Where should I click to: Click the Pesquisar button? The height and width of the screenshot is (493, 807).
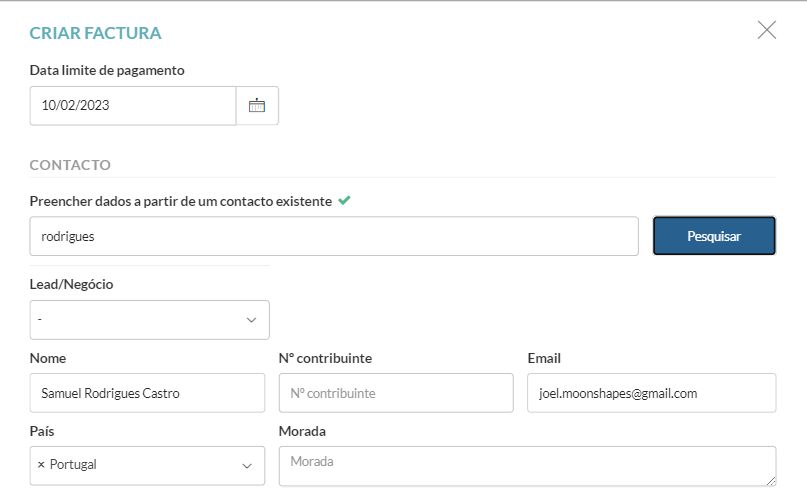(714, 236)
